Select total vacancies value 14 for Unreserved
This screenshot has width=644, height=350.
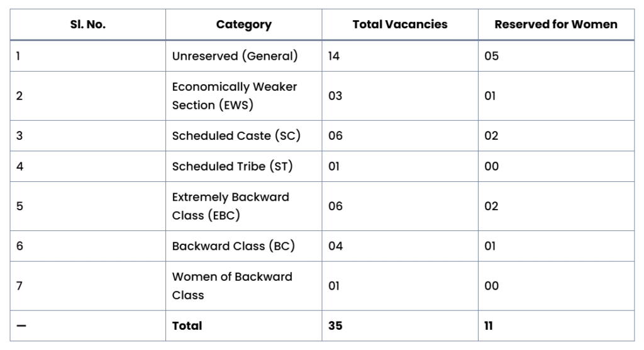[x=334, y=56]
